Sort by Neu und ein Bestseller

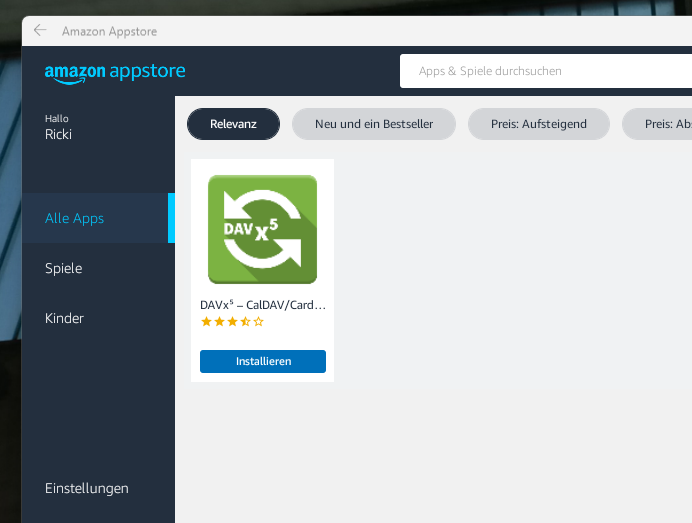coord(374,124)
